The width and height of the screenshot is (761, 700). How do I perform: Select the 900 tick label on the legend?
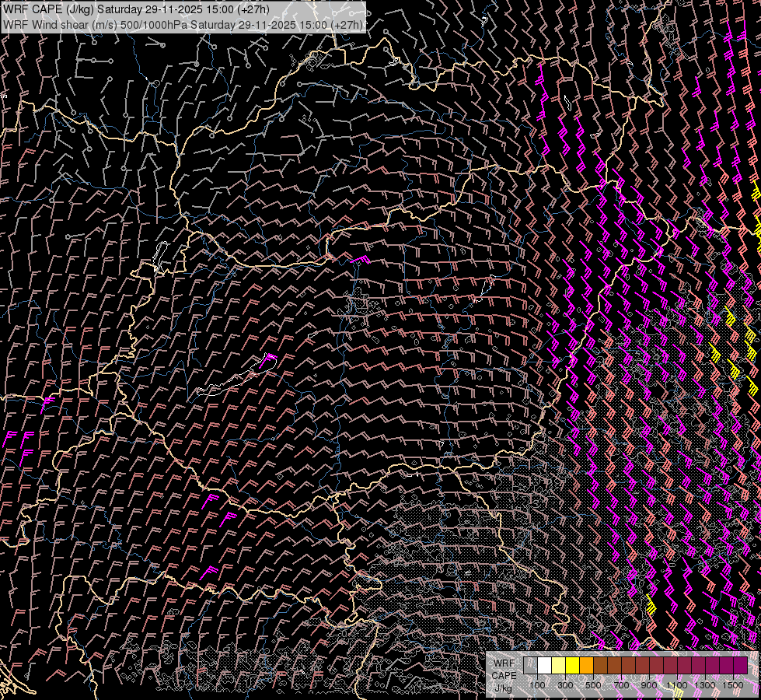coord(649,685)
